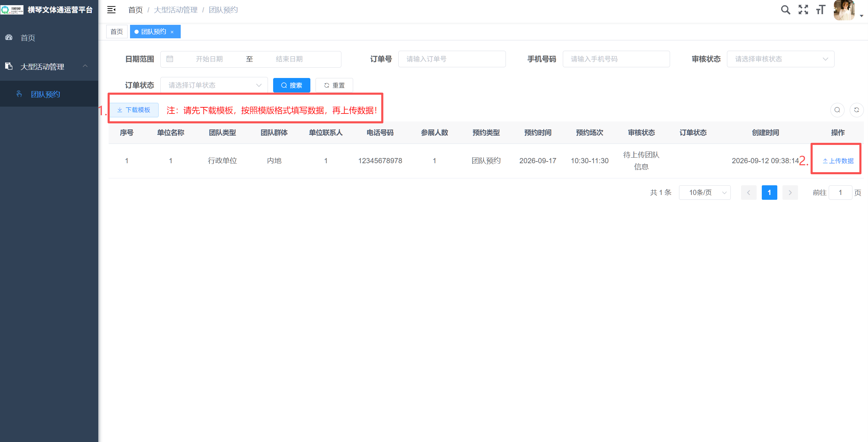Click the 上传数据 link in table row
The width and height of the screenshot is (868, 442).
pyautogui.click(x=838, y=161)
